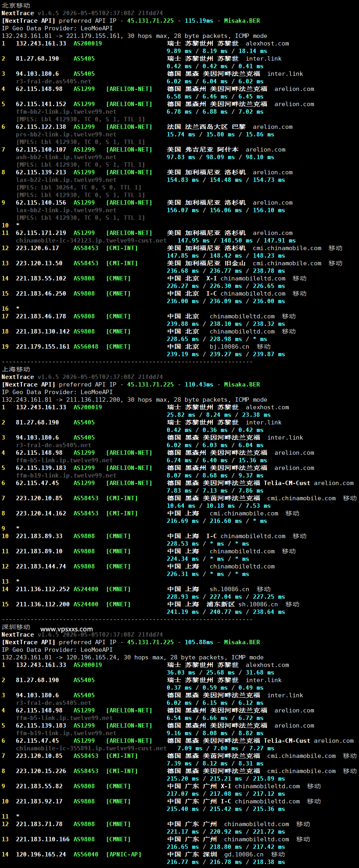Click hop IP 62.115.139.213

pos(41,172)
